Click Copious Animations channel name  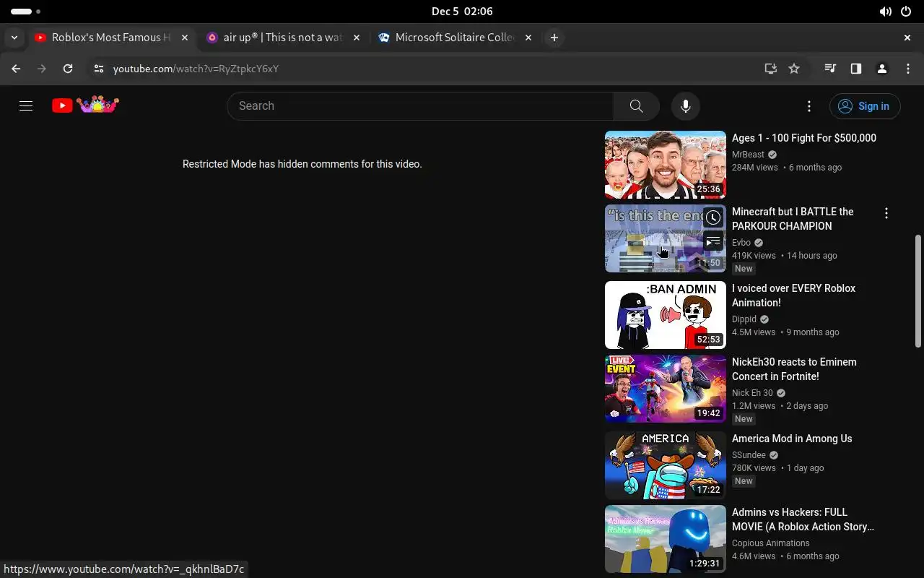tap(770, 543)
